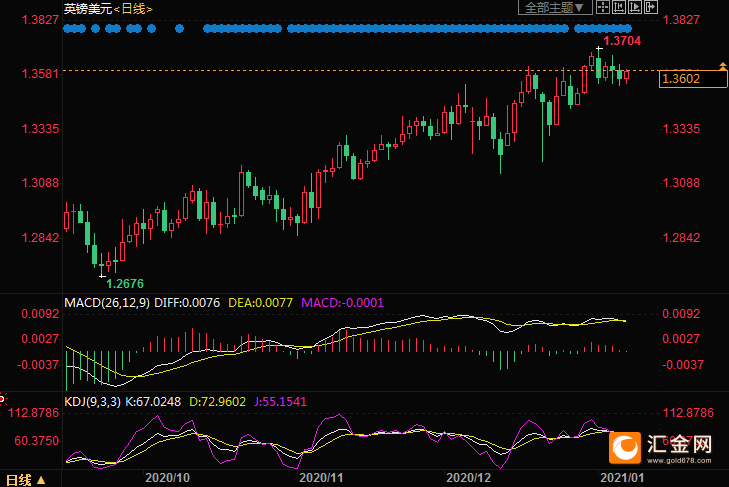The width and height of the screenshot is (729, 487).
Task: Click 1.3088 on the right price axis
Action: point(681,183)
